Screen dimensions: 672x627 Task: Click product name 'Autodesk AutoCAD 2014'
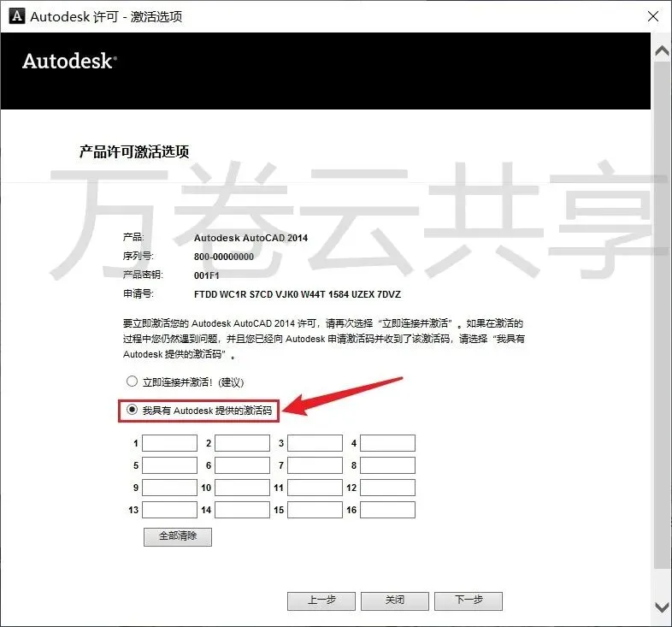click(251, 238)
